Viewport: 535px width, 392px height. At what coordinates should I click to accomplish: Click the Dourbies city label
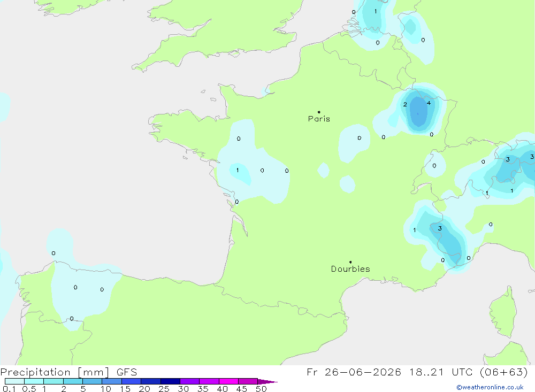coord(350,269)
